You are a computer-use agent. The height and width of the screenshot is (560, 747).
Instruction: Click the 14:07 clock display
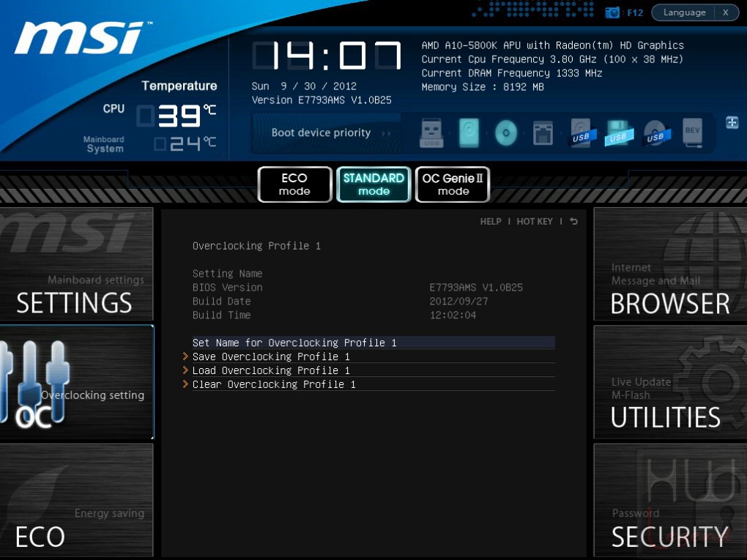[x=327, y=56]
